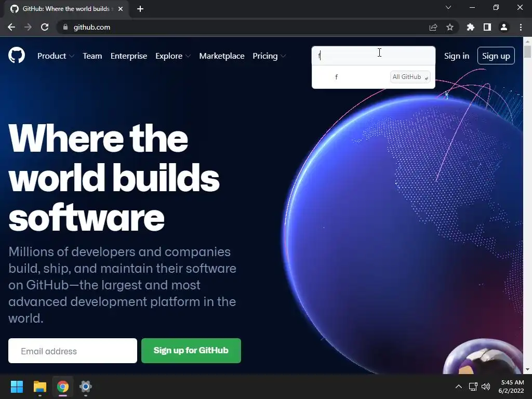532x399 pixels.
Task: Show hidden system tray icons
Action: click(458, 387)
